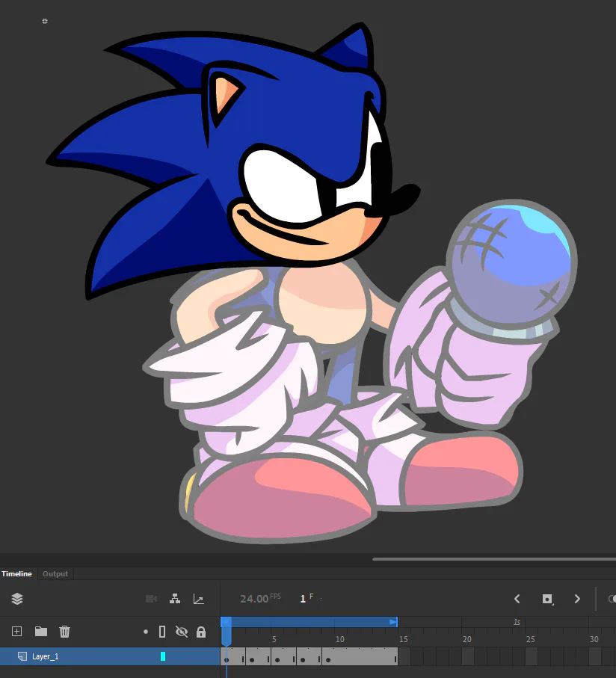Viewport: 616px width, 678px height.
Task: Open the layer depth graph icon
Action: pyautogui.click(x=199, y=599)
